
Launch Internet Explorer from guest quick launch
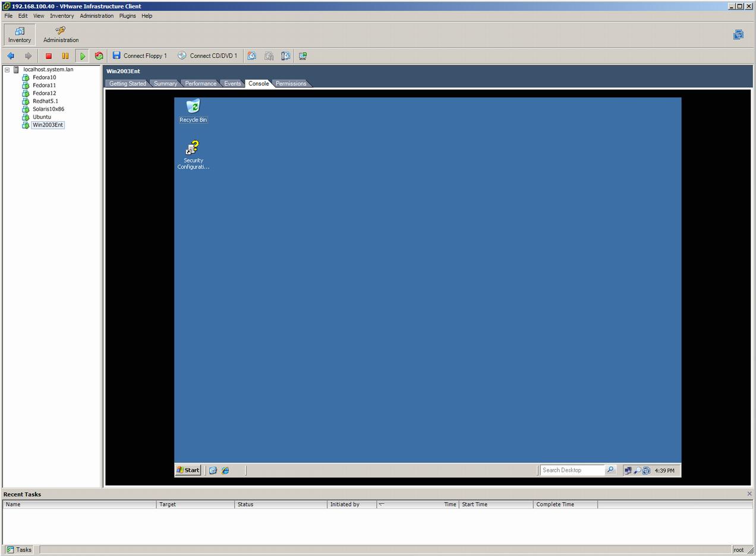pyautogui.click(x=226, y=470)
